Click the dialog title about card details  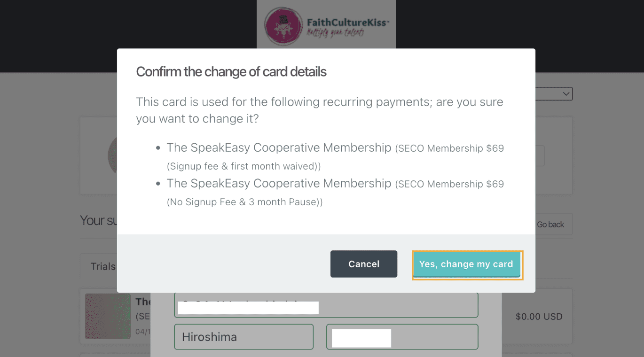coord(231,72)
